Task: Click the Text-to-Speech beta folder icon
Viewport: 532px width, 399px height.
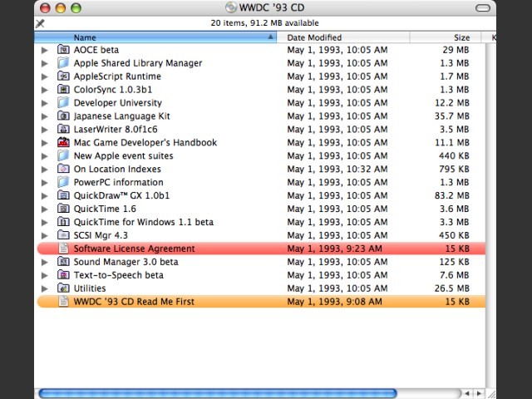Action: click(63, 274)
